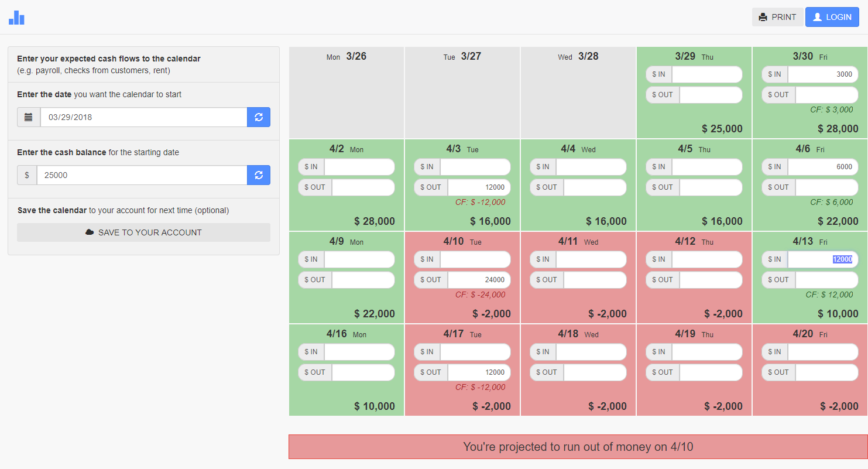Image resolution: width=868 pixels, height=469 pixels.
Task: Open the Login button
Action: point(832,17)
